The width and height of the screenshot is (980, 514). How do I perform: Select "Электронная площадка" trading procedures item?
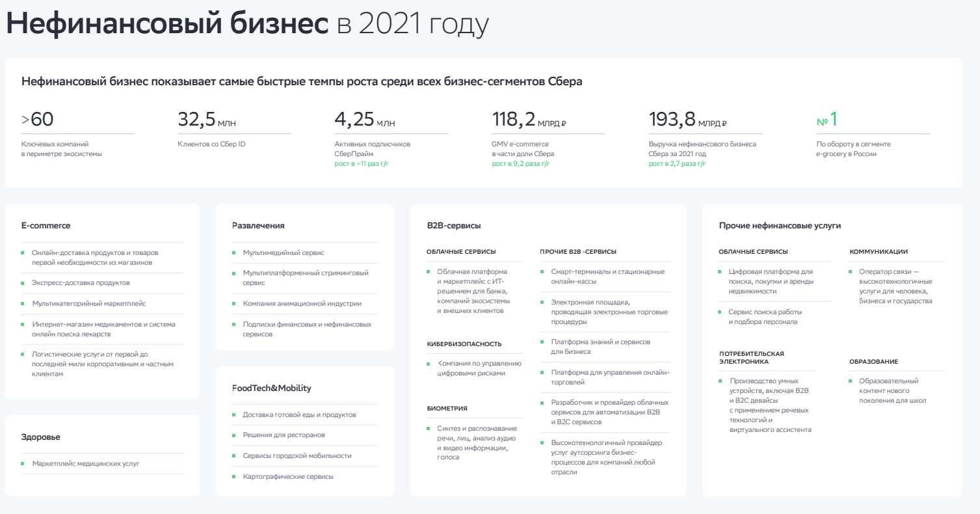point(609,312)
